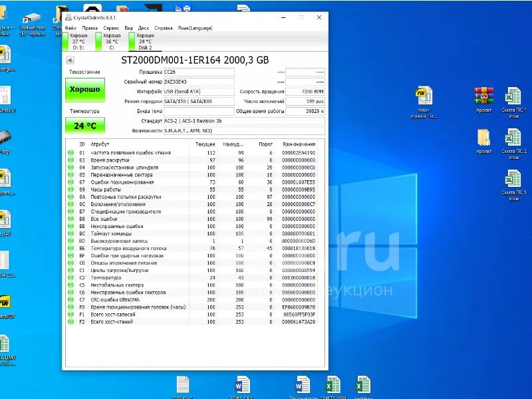Image resolution: width=532 pixels, height=399 pixels.
Task: Click the green circle beside Время раскрутки
Action: click(70, 160)
